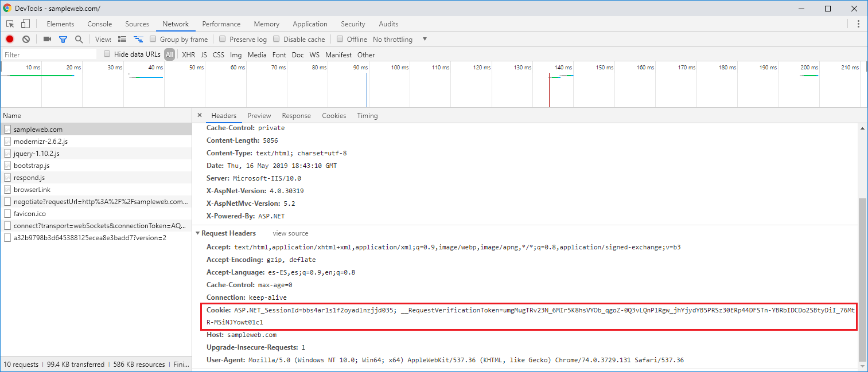Switch to the Sources tab
868x372 pixels.
(x=137, y=24)
